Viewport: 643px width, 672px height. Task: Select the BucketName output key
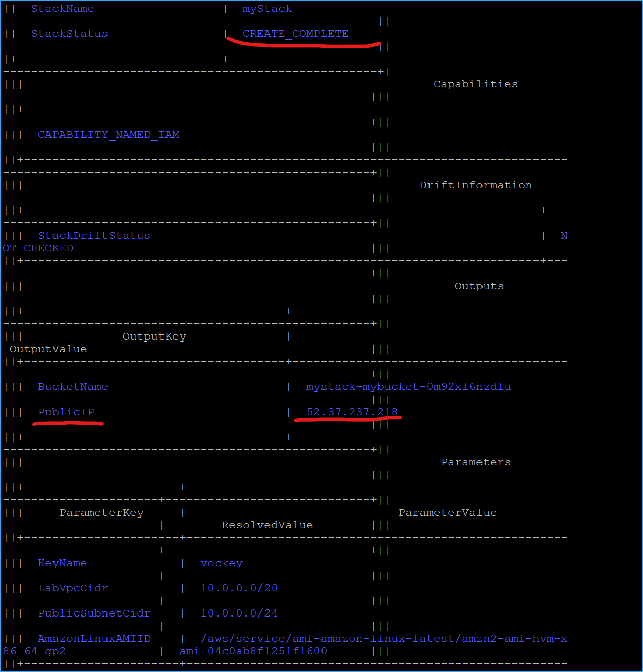click(73, 387)
